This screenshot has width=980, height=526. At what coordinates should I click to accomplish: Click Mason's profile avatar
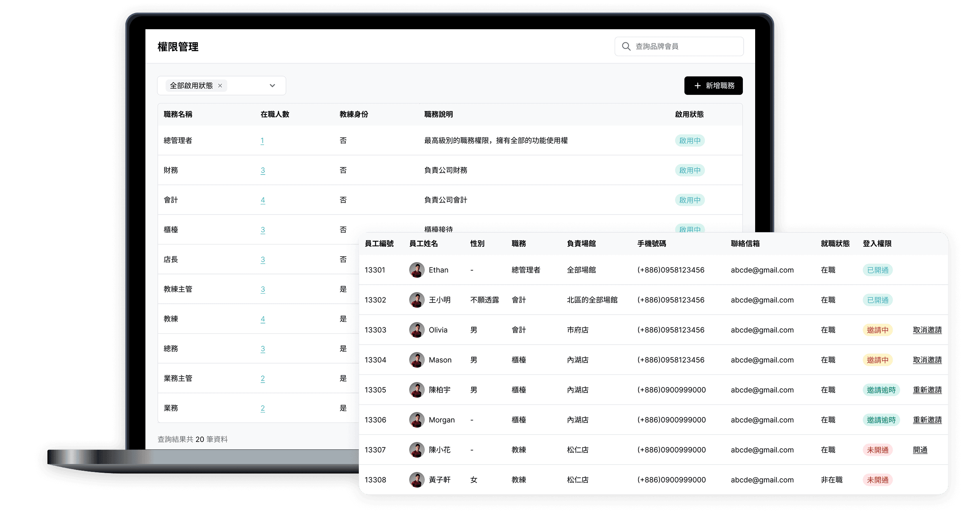[x=416, y=360]
